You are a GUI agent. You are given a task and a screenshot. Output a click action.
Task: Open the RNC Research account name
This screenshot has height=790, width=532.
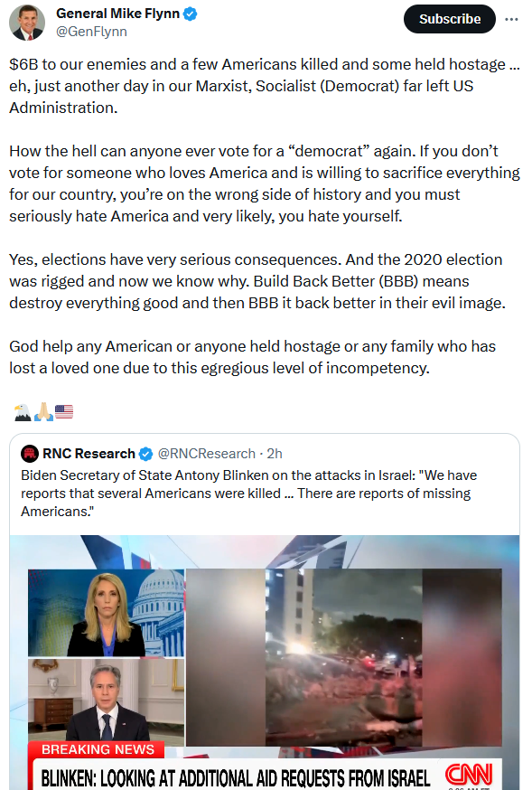89,454
